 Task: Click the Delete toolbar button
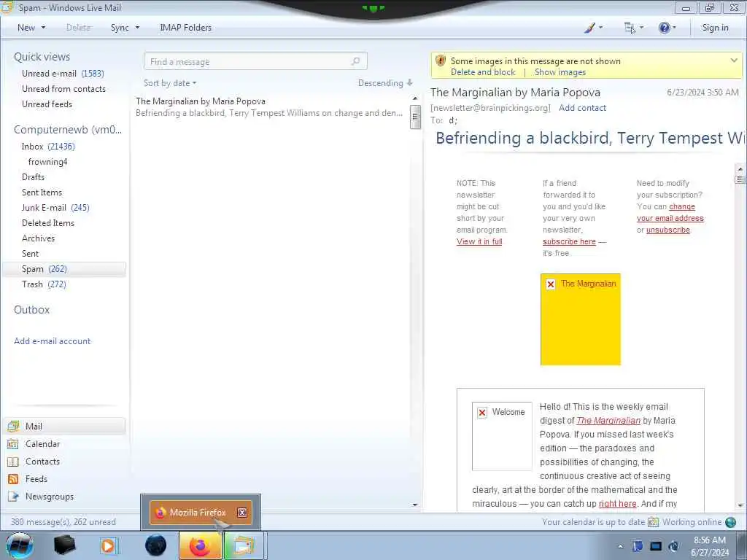tap(79, 28)
